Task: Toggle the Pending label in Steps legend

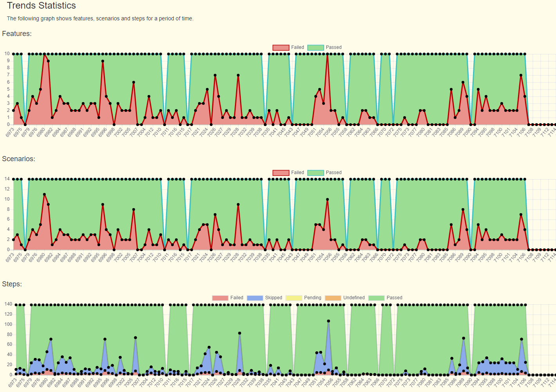Action: (312, 298)
